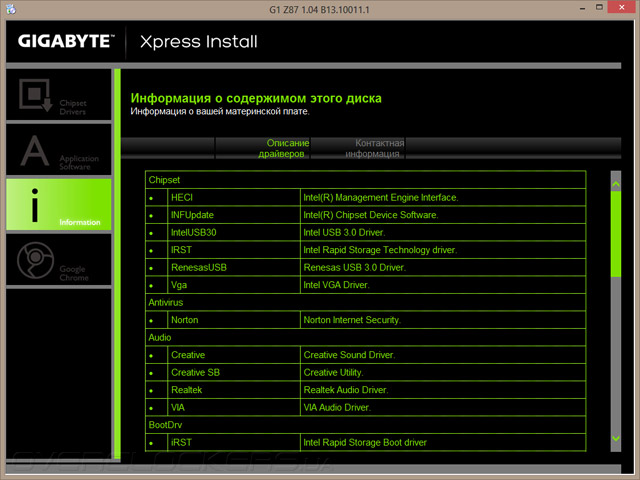Click 'Intel USB 3.0 Driver.' description
The image size is (640, 480).
[x=344, y=233]
